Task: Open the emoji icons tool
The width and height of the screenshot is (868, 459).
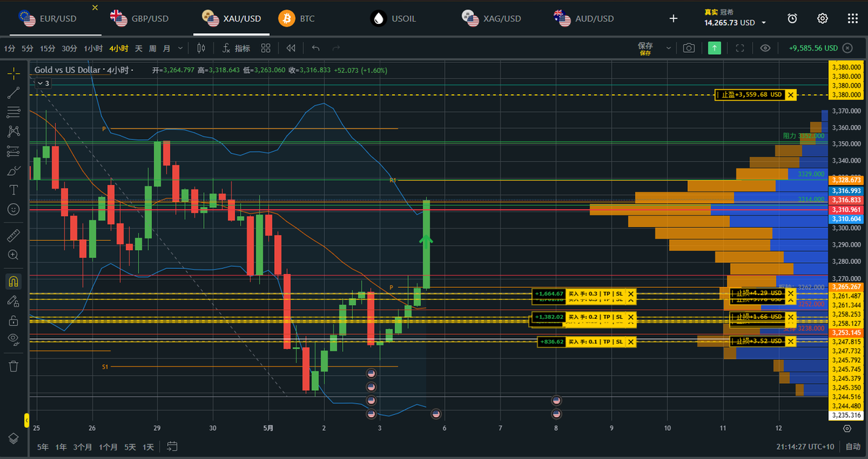Action: tap(13, 210)
